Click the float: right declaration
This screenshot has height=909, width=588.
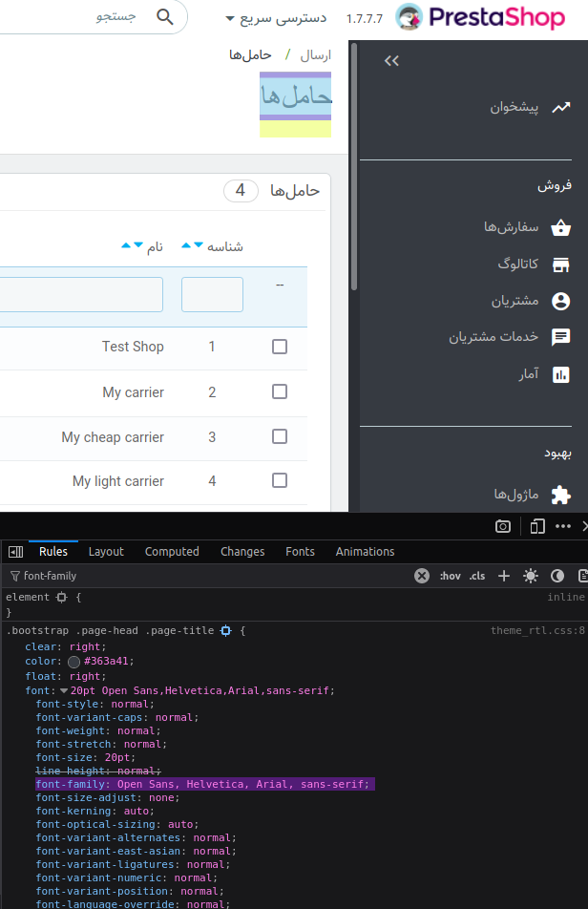[x=66, y=677]
